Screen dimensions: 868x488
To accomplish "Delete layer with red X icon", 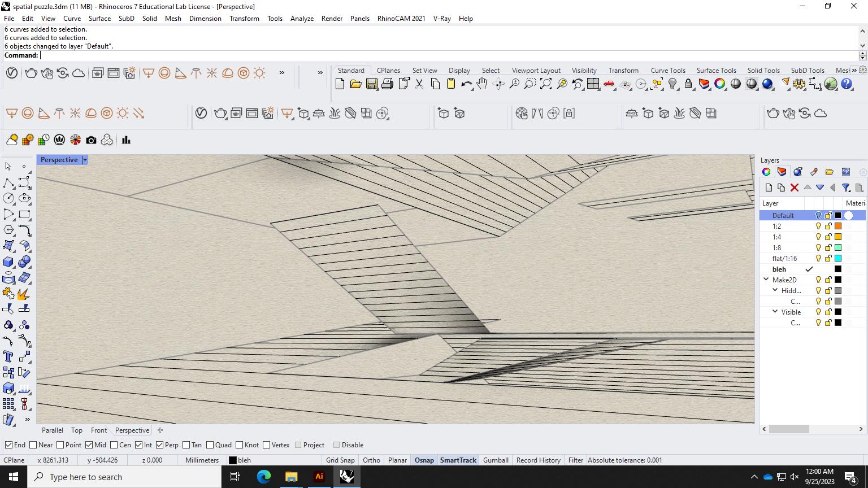I will [x=794, y=188].
